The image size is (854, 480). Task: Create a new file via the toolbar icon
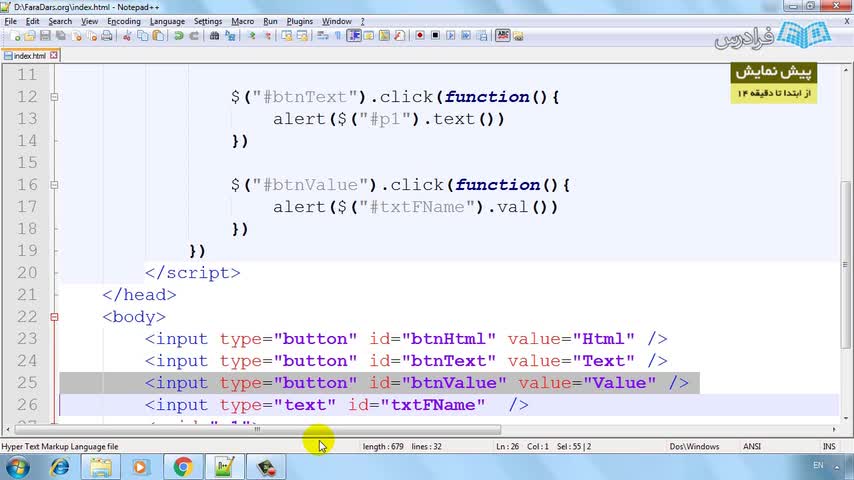point(15,36)
